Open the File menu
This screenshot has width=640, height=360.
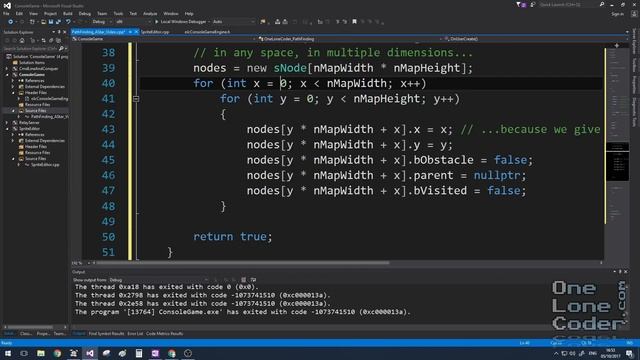click(x=6, y=13)
